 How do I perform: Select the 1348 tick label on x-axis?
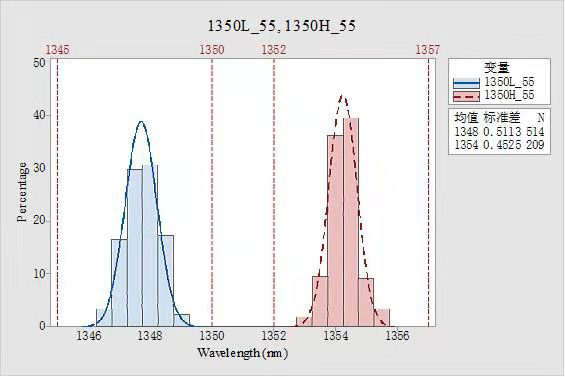(x=150, y=336)
